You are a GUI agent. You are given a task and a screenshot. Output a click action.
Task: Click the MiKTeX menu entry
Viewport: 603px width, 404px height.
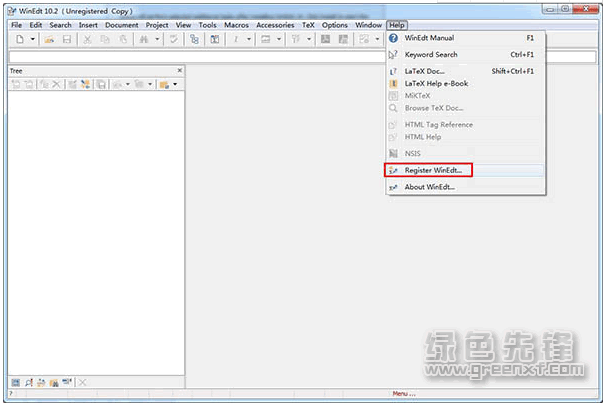point(466,96)
